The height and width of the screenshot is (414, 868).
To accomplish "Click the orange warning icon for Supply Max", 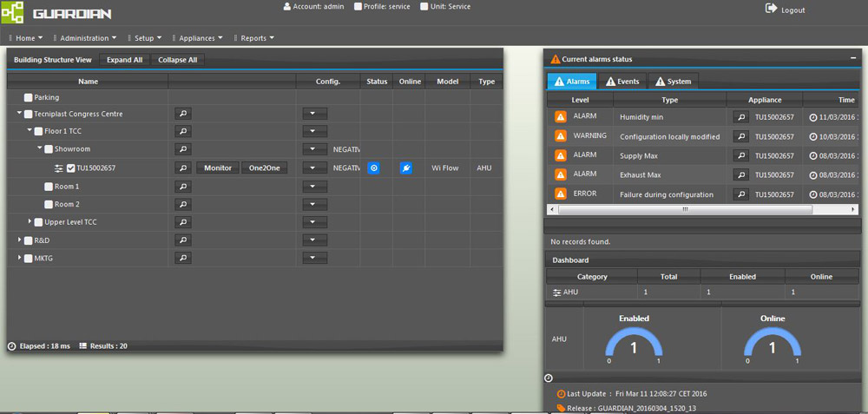I will [x=561, y=156].
